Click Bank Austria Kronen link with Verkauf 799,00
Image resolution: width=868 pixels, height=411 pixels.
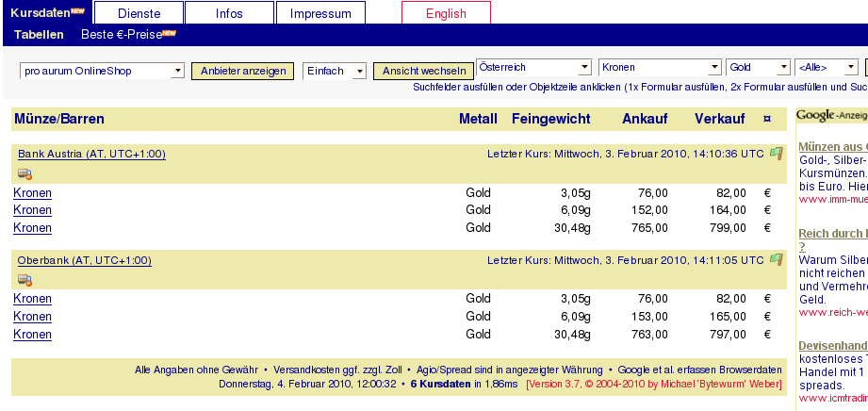tap(33, 228)
